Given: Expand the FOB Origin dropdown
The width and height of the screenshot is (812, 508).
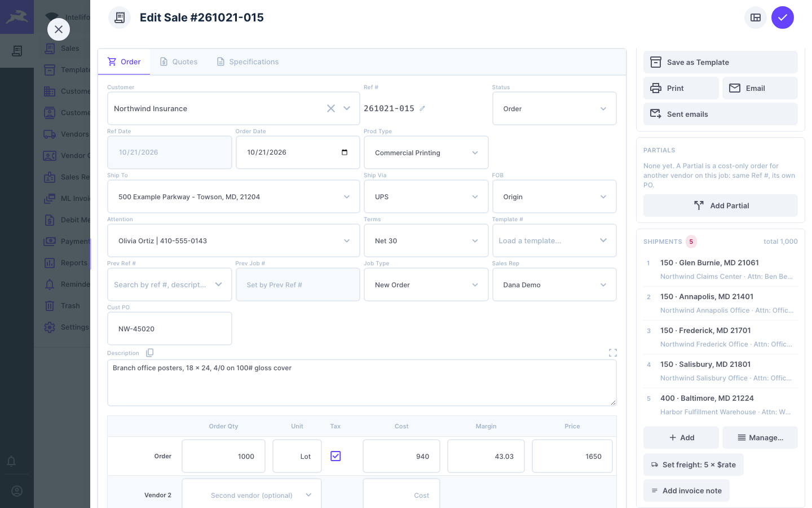Looking at the screenshot, I should (x=554, y=196).
